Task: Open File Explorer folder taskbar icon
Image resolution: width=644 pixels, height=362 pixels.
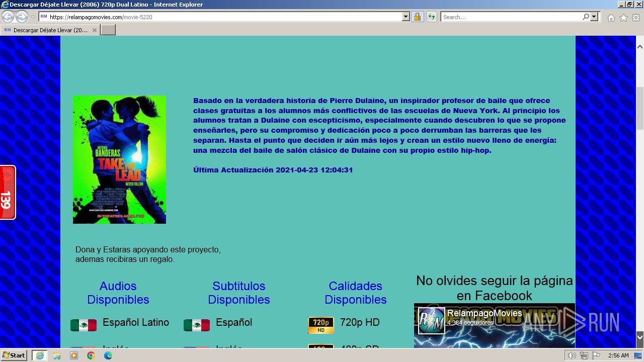Action: (x=57, y=355)
